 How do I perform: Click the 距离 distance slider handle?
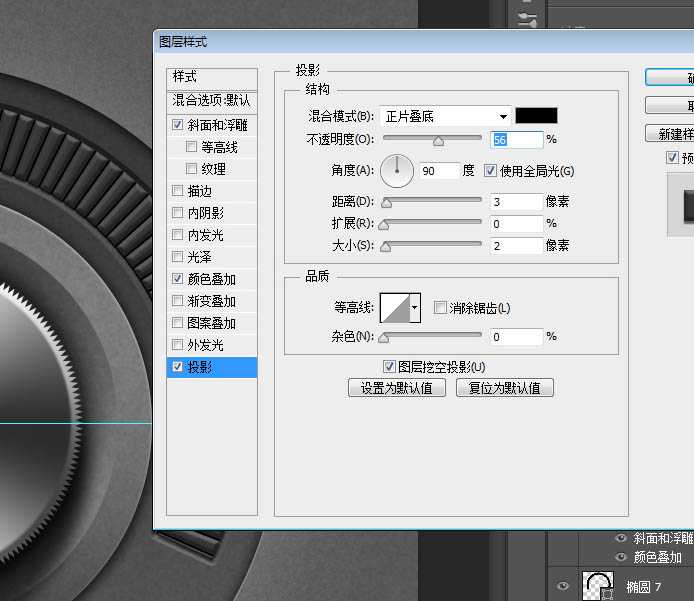tap(386, 203)
